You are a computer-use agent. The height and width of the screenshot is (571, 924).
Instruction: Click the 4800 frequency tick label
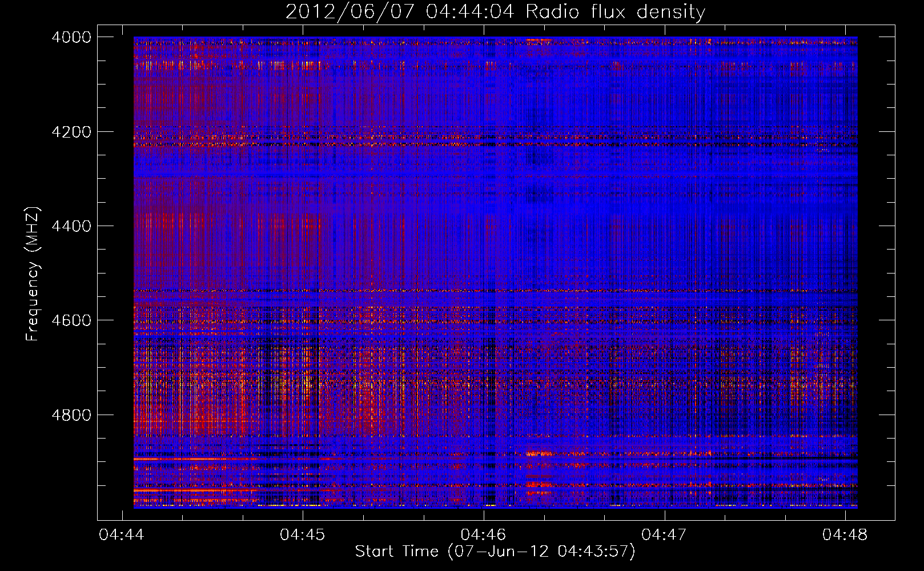click(71, 415)
